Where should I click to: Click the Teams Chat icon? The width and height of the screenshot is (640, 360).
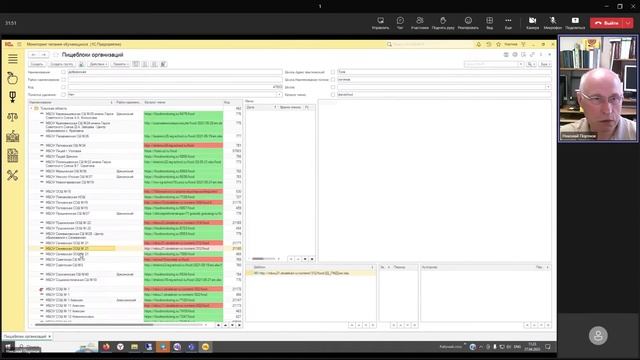(400, 23)
